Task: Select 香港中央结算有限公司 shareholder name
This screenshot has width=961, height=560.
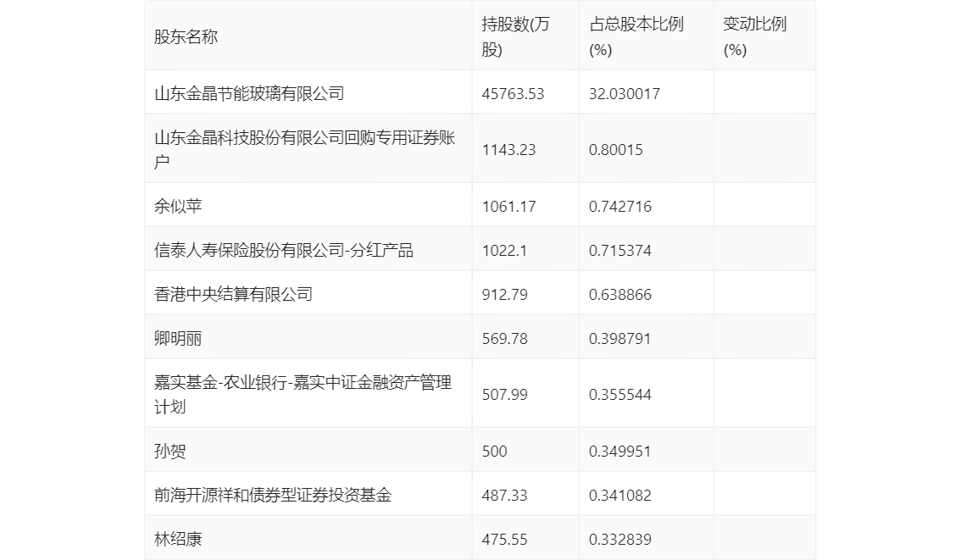Action: tap(233, 295)
